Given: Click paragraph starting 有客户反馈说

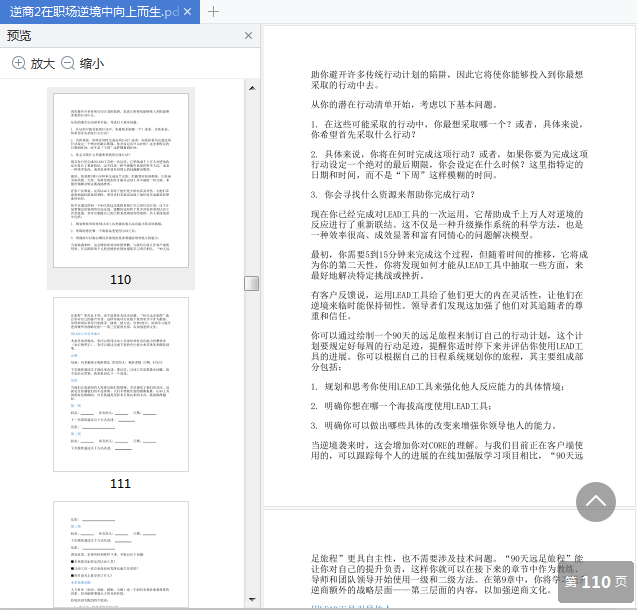Looking at the screenshot, I should tap(447, 305).
